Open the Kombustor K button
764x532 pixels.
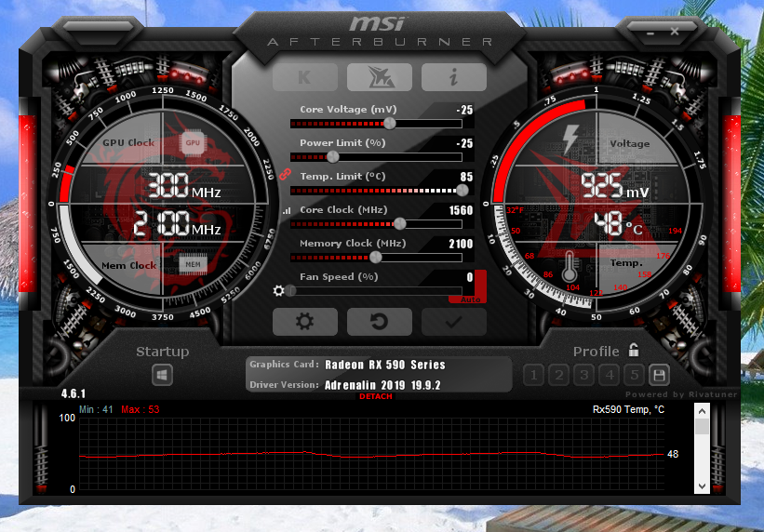[305, 77]
